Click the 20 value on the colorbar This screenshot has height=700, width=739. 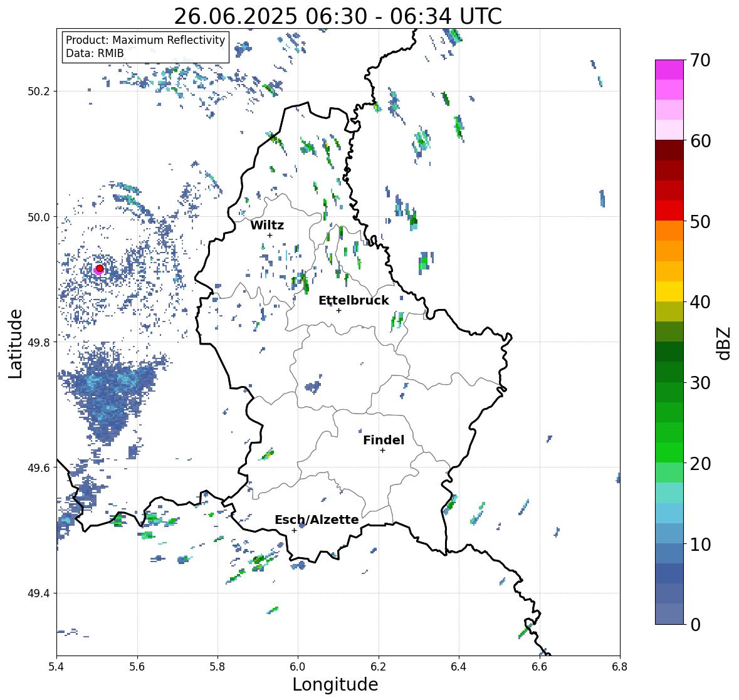700,463
